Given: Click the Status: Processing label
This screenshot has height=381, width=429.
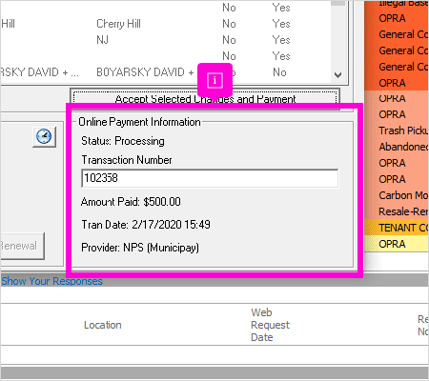Looking at the screenshot, I should (x=123, y=141).
